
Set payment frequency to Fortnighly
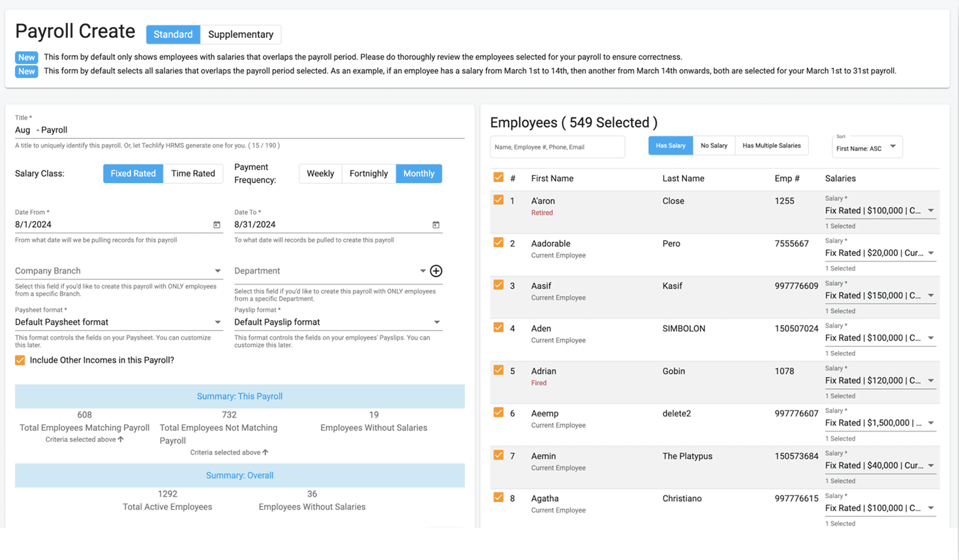pyautogui.click(x=368, y=174)
